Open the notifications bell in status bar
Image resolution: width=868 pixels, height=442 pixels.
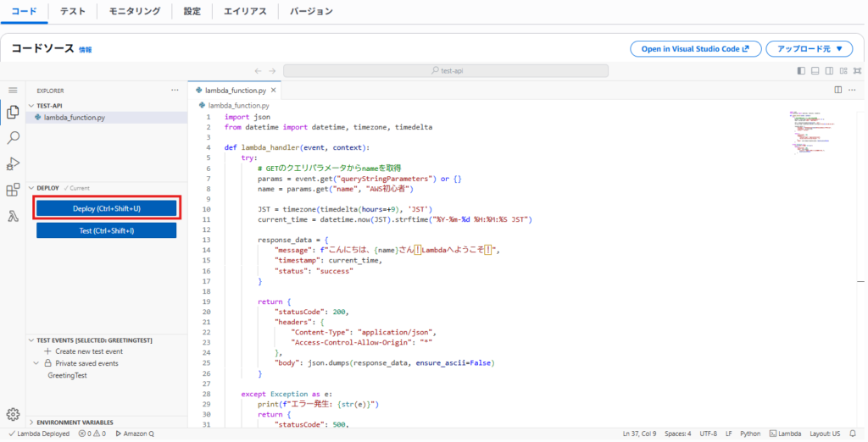(853, 434)
